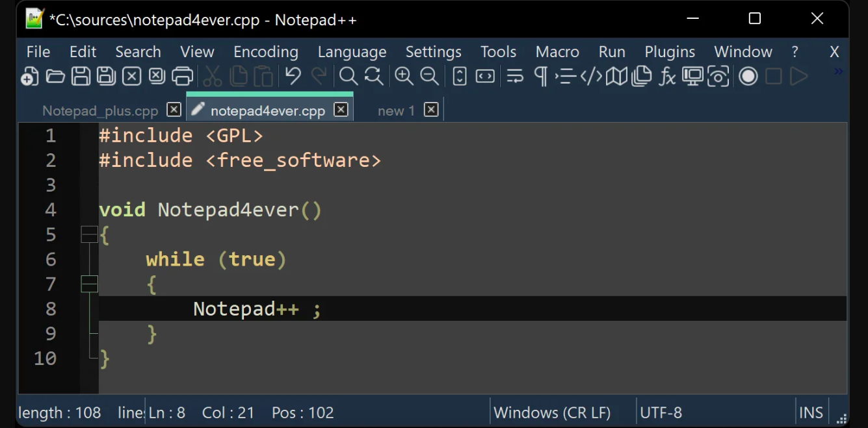The width and height of the screenshot is (868, 428).
Task: Open the Document Map panel
Action: click(616, 77)
